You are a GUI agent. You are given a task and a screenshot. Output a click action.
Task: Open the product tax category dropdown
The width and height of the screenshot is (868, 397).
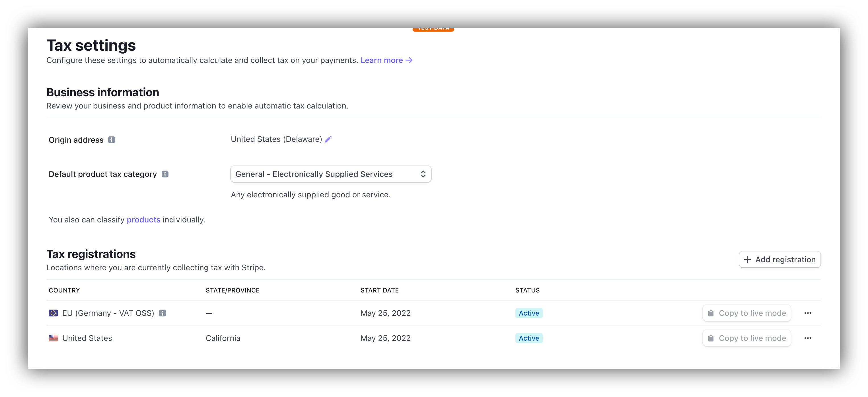pos(331,174)
